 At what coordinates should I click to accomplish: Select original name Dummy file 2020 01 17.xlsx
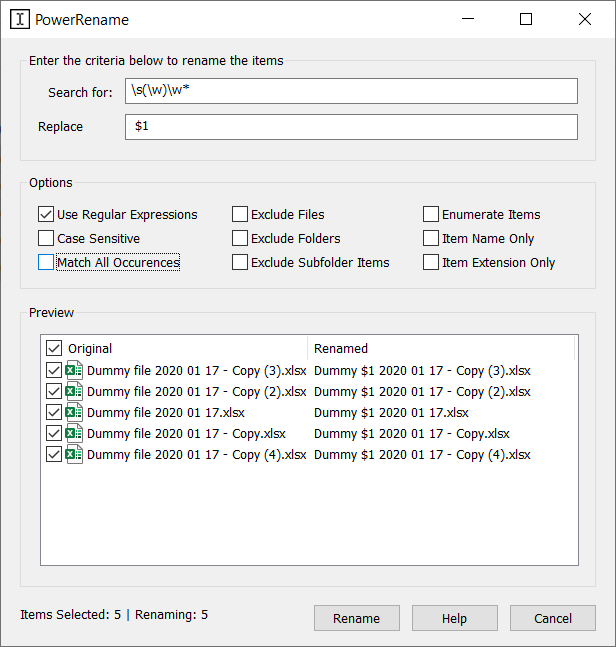click(166, 413)
